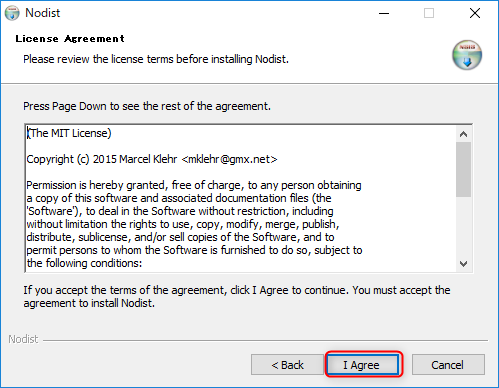Click 'the following conditions:' line in license
This screenshot has height=388, width=499.
(84, 263)
